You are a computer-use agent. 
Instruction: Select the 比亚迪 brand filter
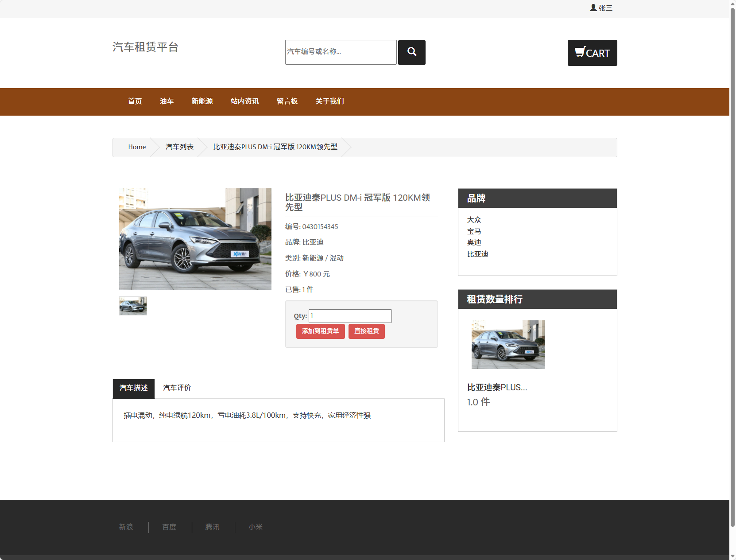tap(478, 254)
